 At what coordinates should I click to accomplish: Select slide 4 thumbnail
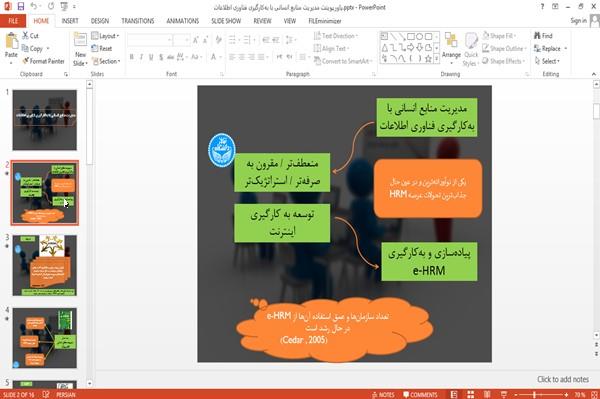(44, 338)
